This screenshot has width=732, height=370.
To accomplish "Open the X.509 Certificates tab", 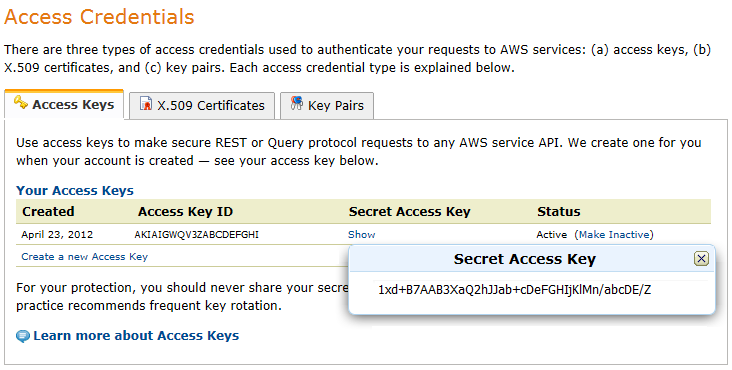I will point(202,106).
